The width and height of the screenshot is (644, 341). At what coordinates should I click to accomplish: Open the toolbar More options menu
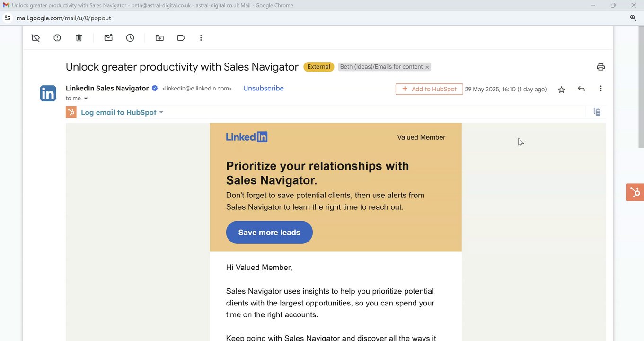point(201,38)
